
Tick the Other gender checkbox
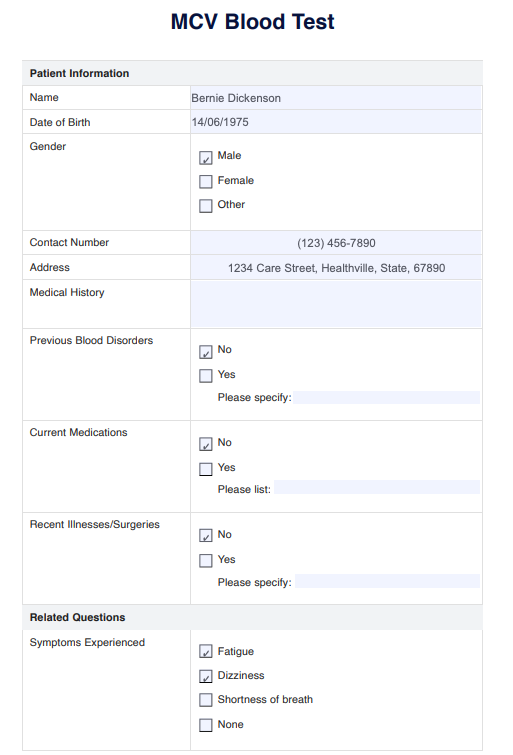206,206
